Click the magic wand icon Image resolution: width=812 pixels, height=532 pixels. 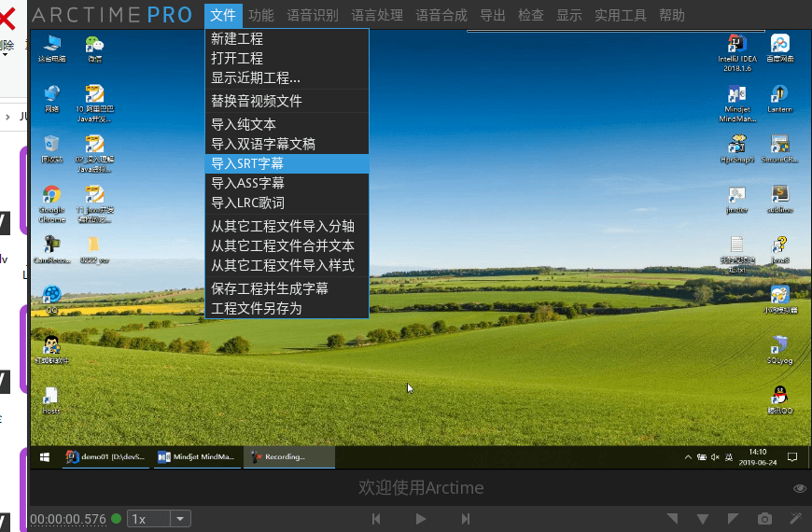coord(795,519)
